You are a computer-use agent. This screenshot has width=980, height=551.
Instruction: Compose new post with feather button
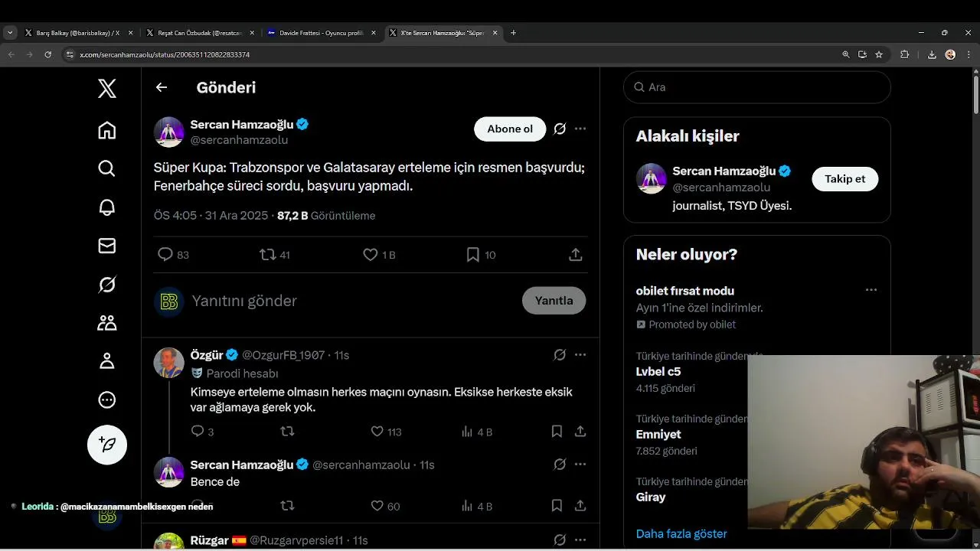point(107,445)
